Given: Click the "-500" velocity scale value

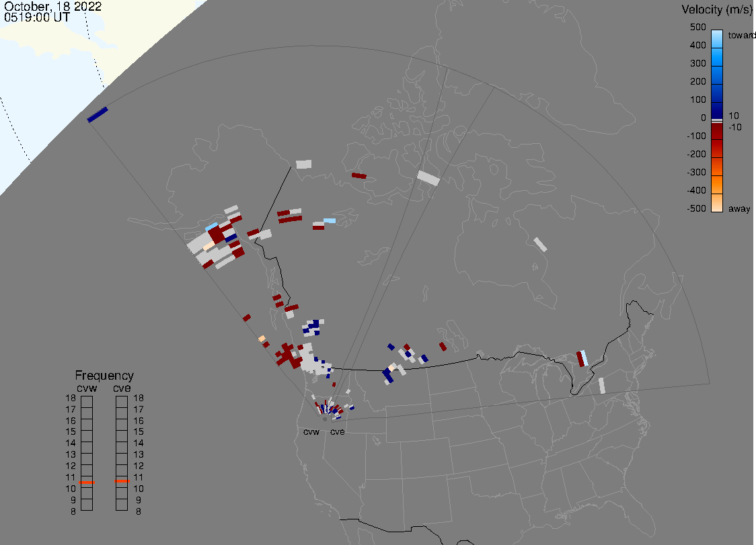Looking at the screenshot, I should (696, 208).
